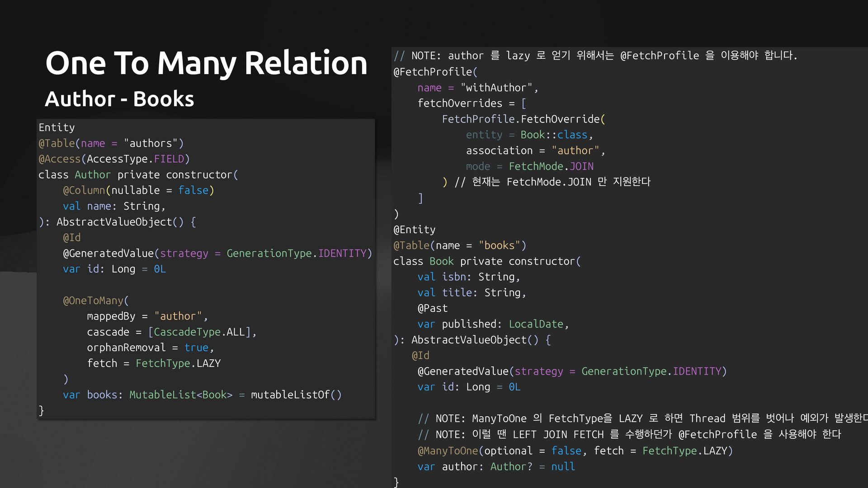Click CascadeType.ALL in cascade setting
Screen dimensions: 868x488
(x=199, y=332)
